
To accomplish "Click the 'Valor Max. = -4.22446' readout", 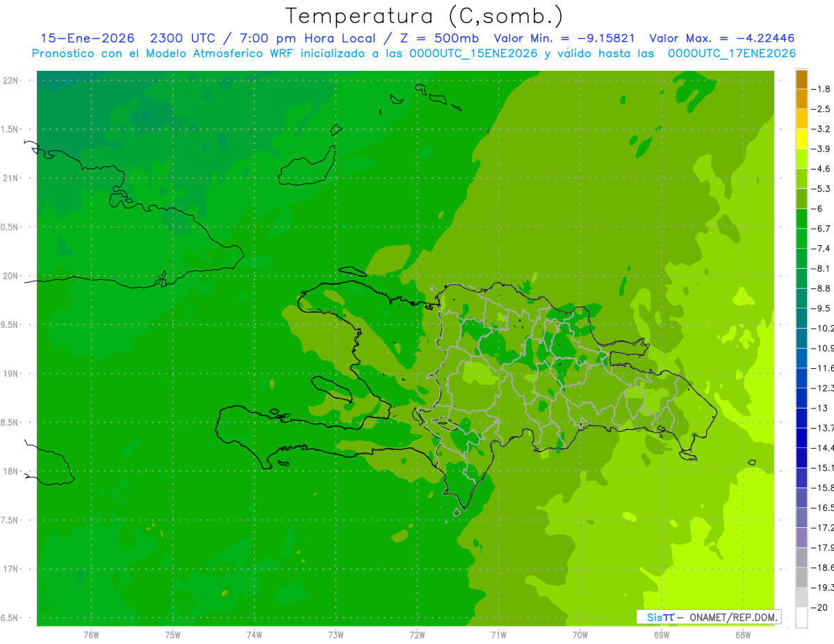I will (x=721, y=38).
